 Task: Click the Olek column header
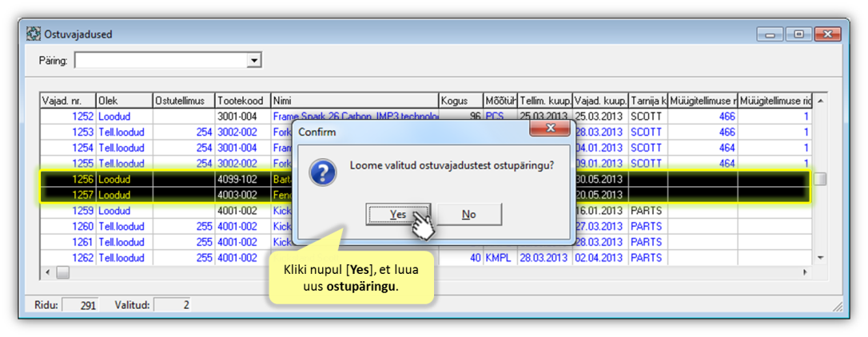[124, 101]
